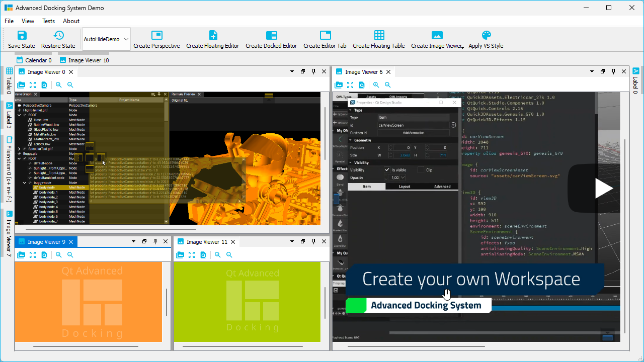Open the AutoHideDemo perspective dropdown

126,39
